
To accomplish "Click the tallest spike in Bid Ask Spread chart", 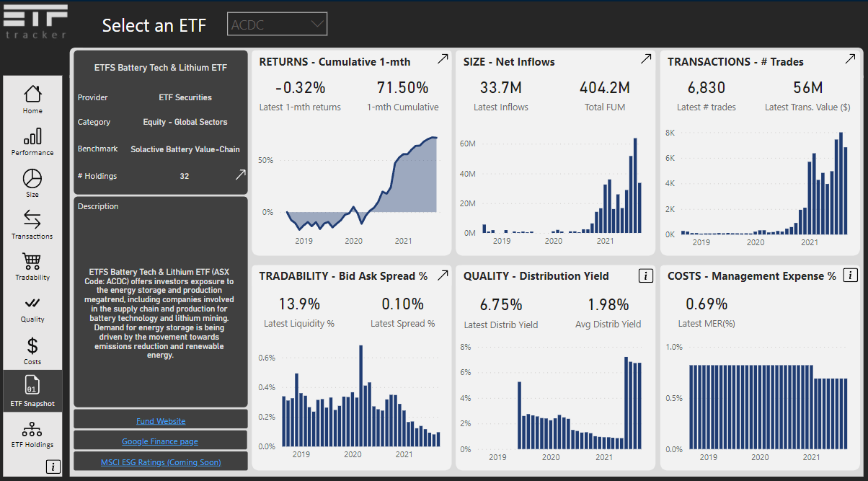I will [361, 396].
